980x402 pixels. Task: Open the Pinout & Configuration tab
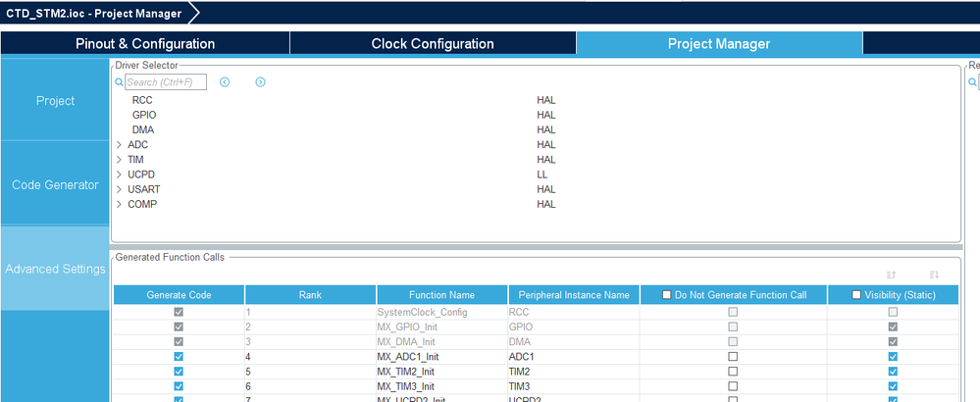(145, 44)
